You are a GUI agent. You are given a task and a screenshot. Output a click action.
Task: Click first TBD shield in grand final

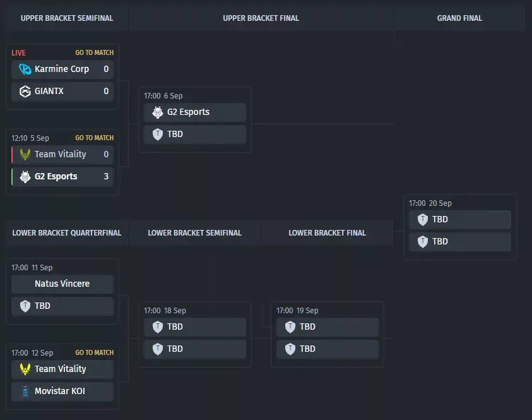coord(422,220)
